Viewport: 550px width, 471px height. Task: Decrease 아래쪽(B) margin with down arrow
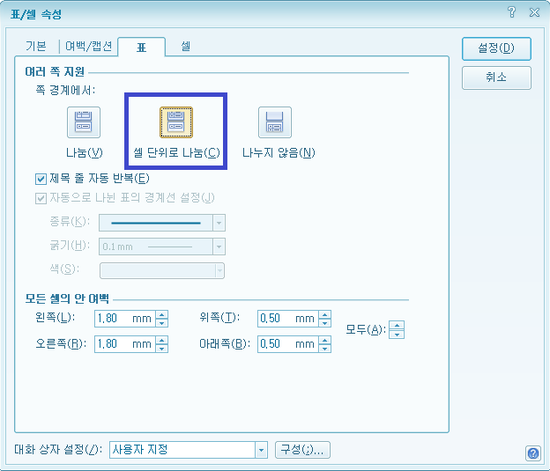coord(325,348)
